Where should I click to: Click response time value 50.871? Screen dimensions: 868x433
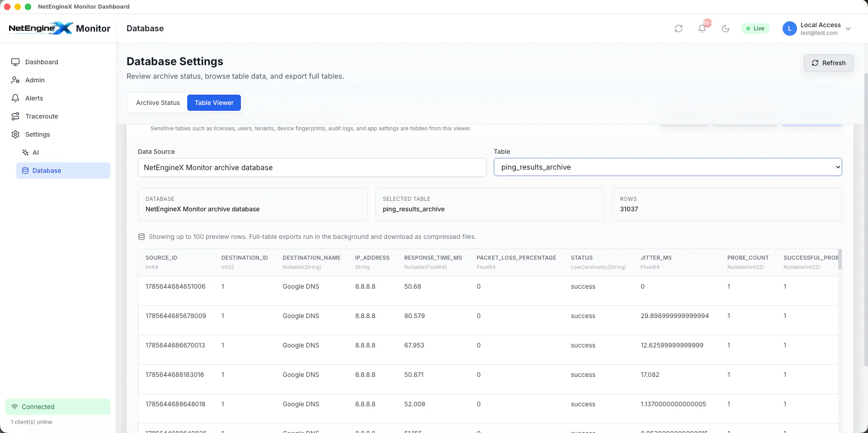[x=414, y=375]
